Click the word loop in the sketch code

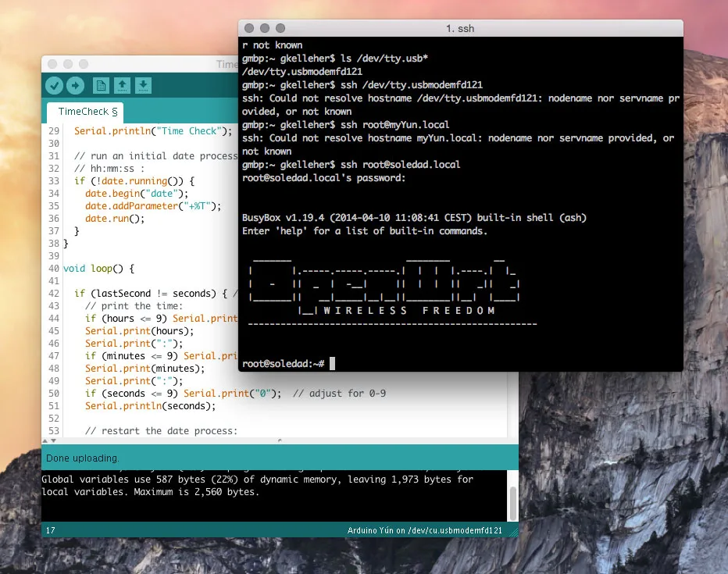[100, 268]
